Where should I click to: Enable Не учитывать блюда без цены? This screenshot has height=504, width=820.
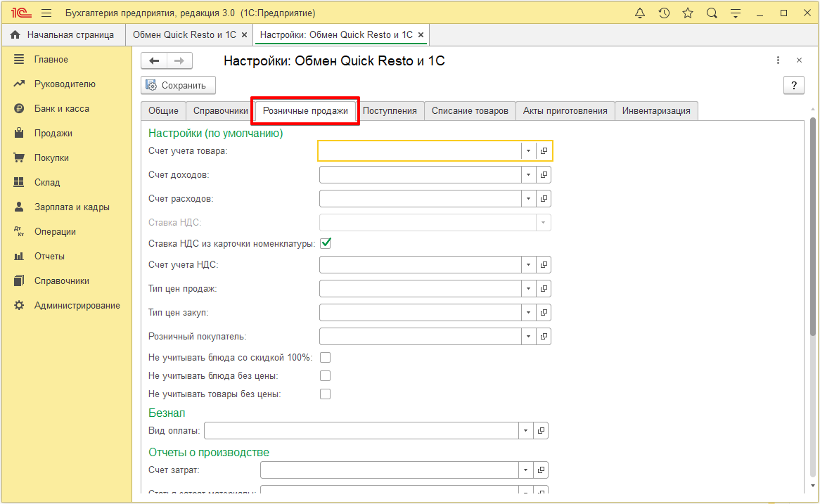[326, 376]
